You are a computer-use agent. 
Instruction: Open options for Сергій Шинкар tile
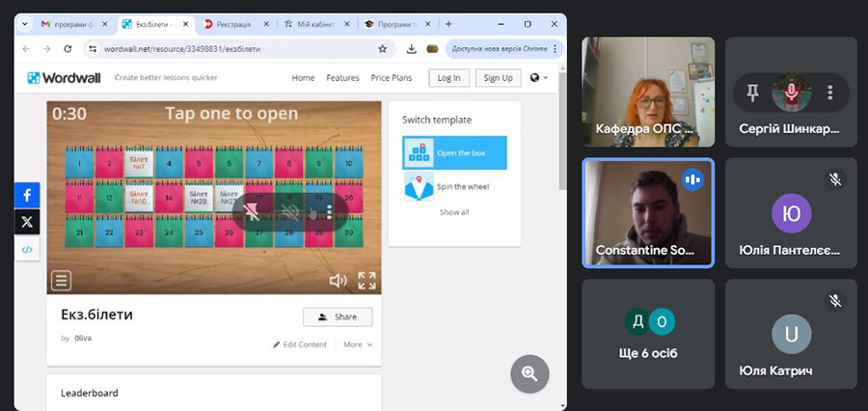(x=829, y=93)
